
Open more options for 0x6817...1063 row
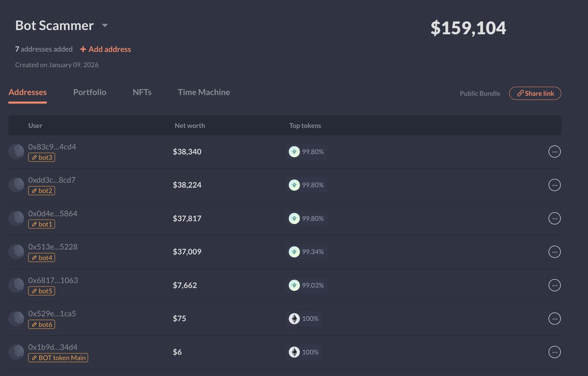(x=554, y=285)
